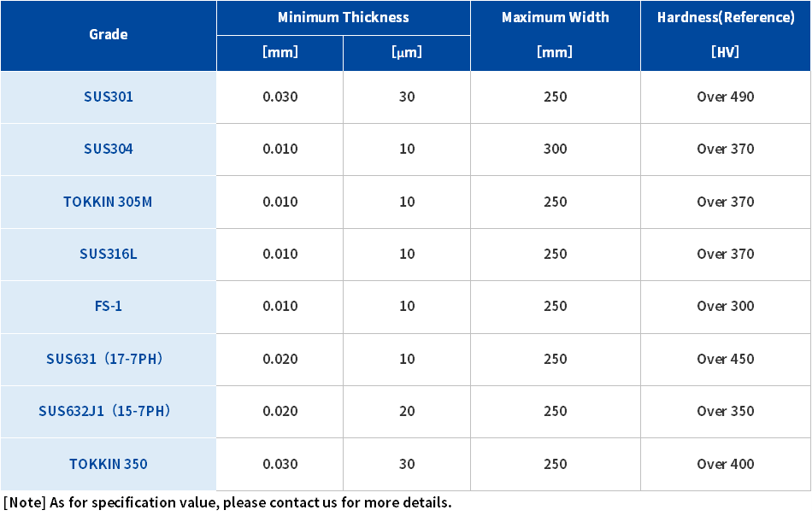Viewport: 812px width, 516px height.
Task: Click the Minimum Thickness header
Action: [x=344, y=18]
